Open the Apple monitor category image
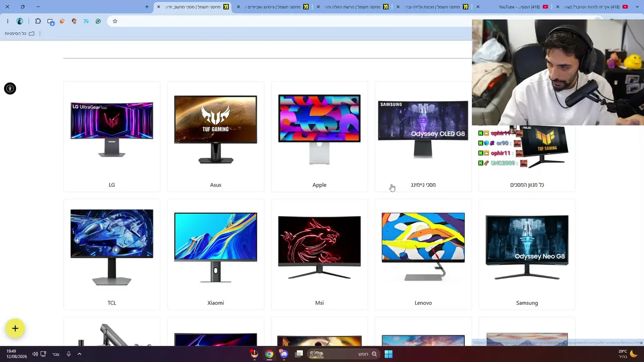The image size is (644, 362). click(x=319, y=129)
